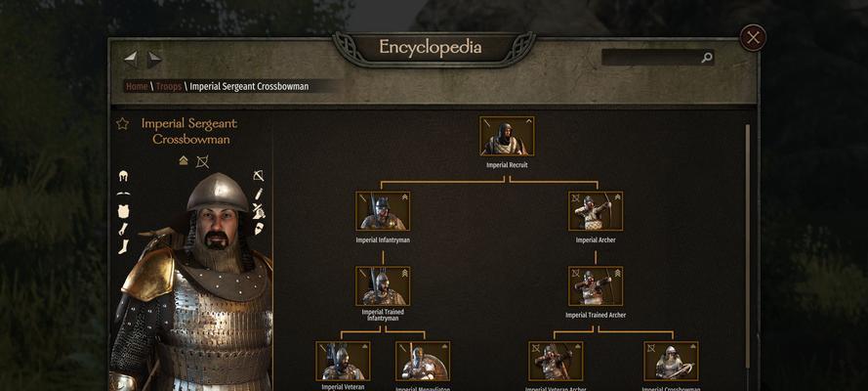Click the troop tier chevron icon under title

184,160
